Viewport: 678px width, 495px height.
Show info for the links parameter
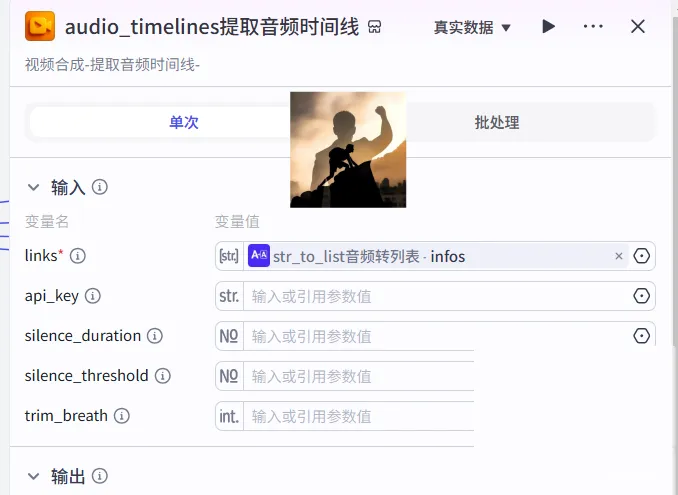click(x=78, y=256)
